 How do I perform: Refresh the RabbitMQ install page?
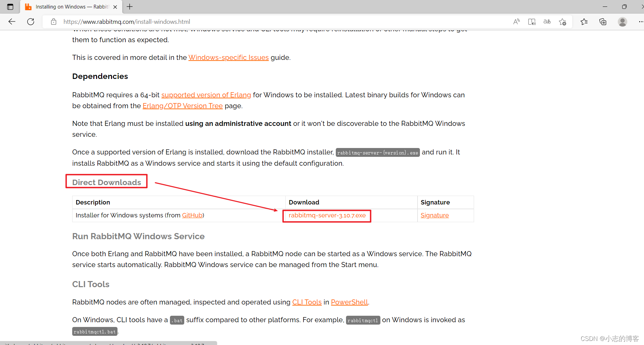coord(31,22)
